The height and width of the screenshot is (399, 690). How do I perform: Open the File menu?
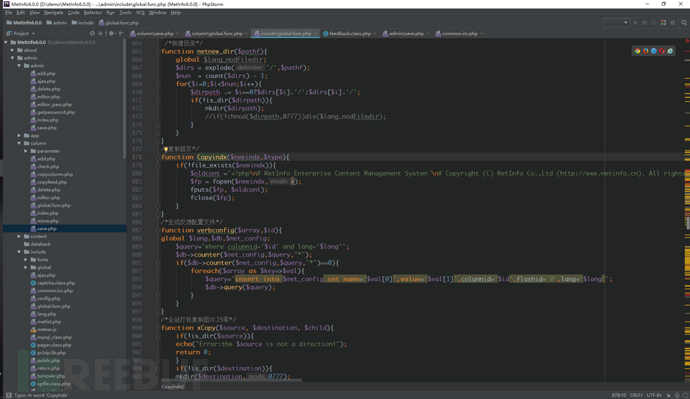point(8,13)
